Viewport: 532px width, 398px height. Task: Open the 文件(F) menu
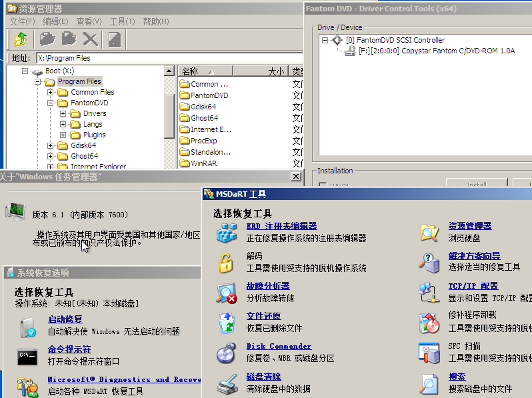pyautogui.click(x=22, y=21)
